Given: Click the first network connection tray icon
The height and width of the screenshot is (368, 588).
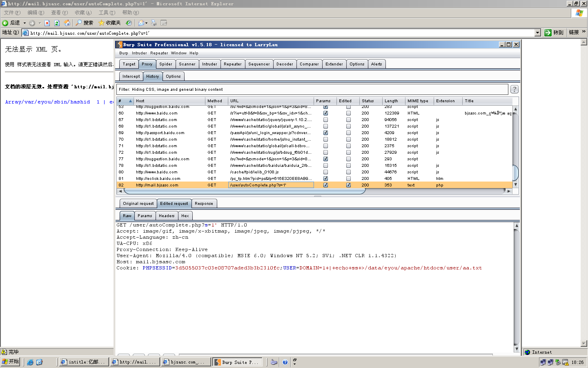Looking at the screenshot, I should [x=543, y=362].
